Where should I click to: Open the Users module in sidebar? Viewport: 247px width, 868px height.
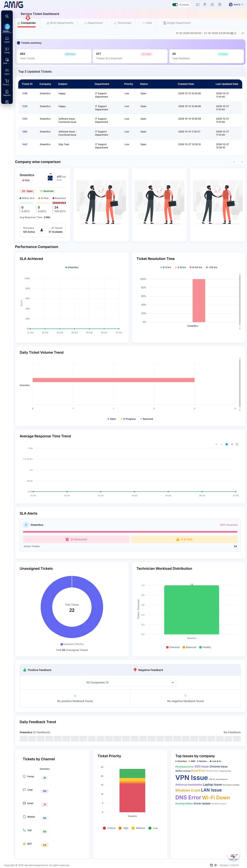tap(7, 71)
